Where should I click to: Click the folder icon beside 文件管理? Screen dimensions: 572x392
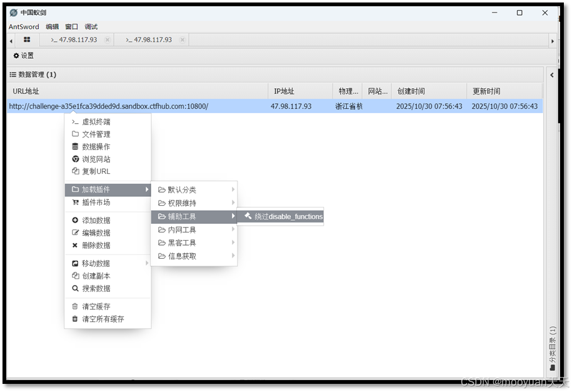click(75, 134)
